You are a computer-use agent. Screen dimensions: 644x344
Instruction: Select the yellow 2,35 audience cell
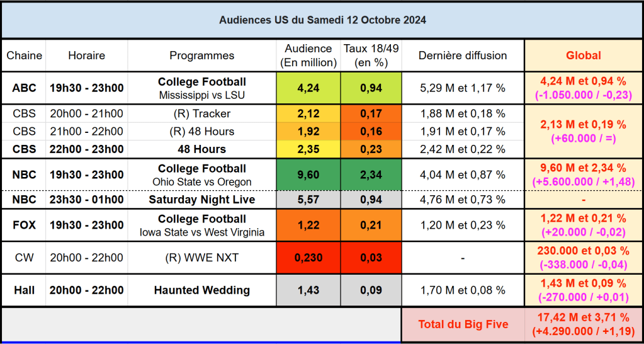point(308,149)
